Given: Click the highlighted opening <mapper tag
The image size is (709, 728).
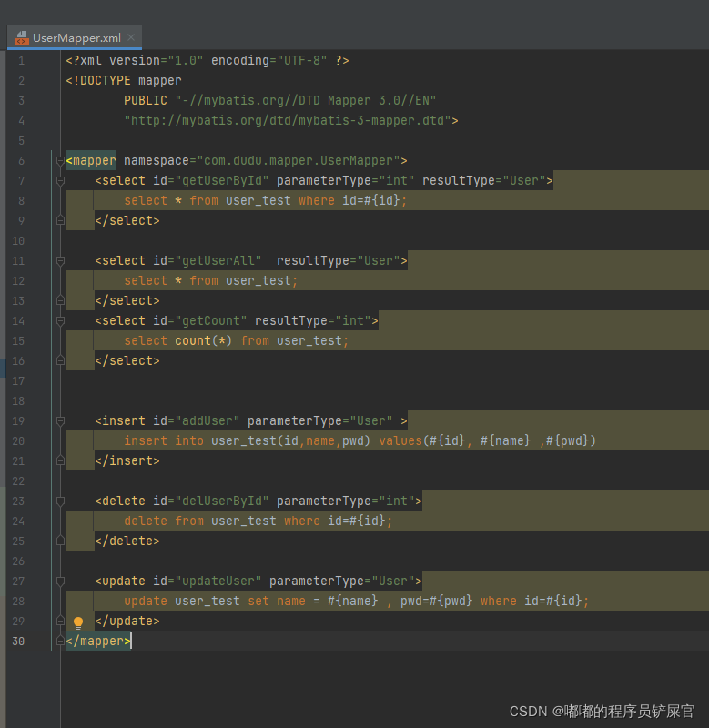Looking at the screenshot, I should [91, 161].
